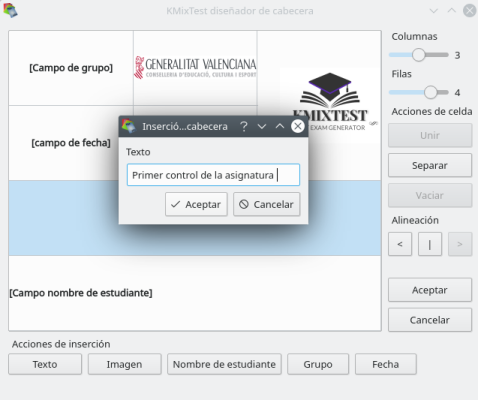The height and width of the screenshot is (400, 478).
Task: Adjust the Filas slider handle
Action: click(430, 92)
